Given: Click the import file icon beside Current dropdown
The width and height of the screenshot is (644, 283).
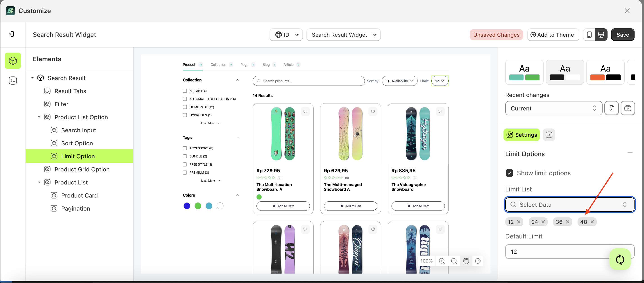Looking at the screenshot, I should click(x=612, y=108).
